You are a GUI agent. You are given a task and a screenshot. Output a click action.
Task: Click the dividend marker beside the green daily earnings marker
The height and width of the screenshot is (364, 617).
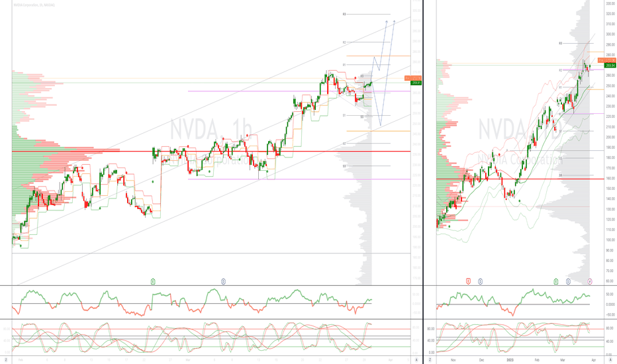coord(568,281)
